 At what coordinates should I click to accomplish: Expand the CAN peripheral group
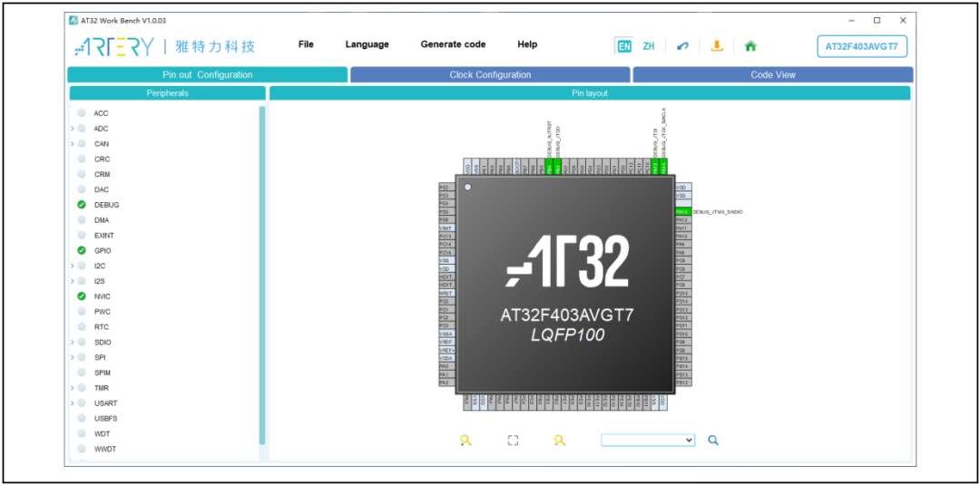(x=73, y=143)
